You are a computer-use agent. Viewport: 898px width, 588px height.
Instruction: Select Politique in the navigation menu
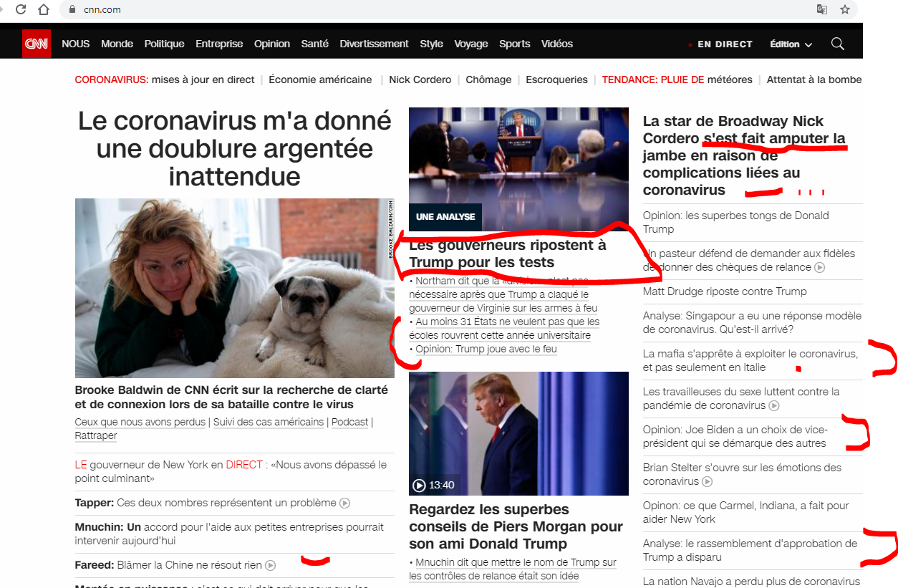pyautogui.click(x=164, y=44)
